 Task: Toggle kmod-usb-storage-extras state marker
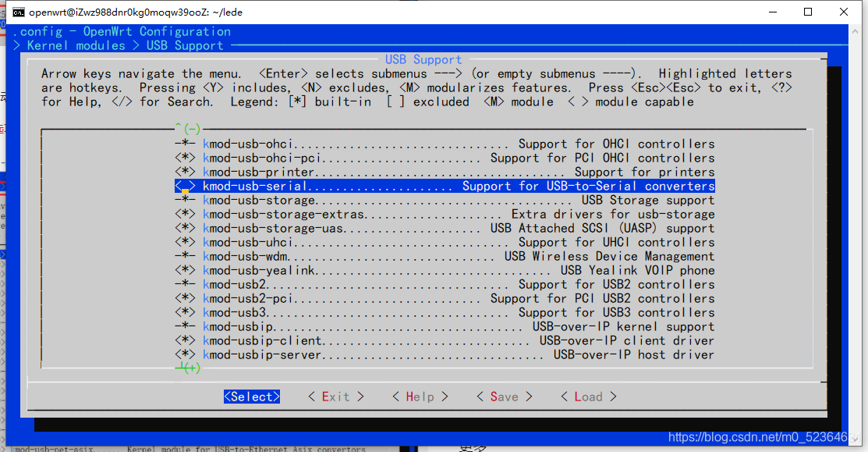click(x=185, y=214)
